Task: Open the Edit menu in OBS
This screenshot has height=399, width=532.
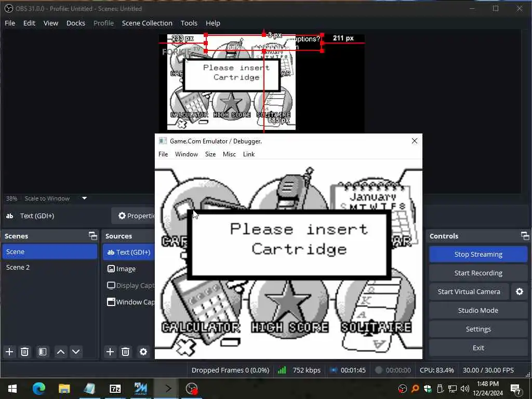Action: (x=29, y=23)
